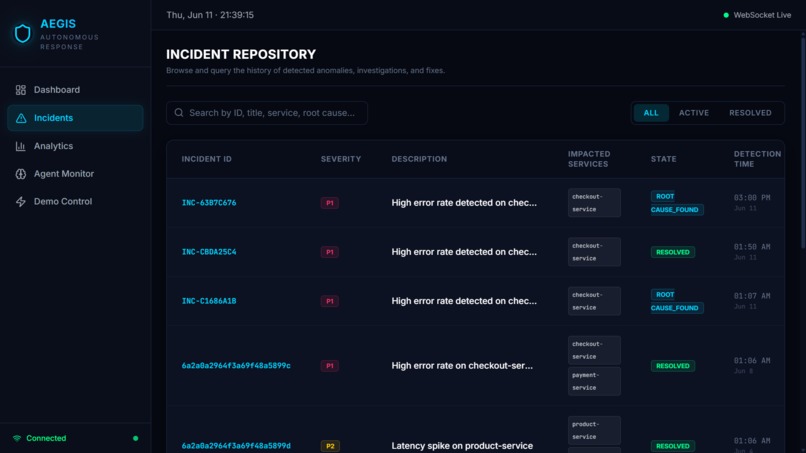Click 'High error rate on checkout-ser...' description
Image resolution: width=806 pixels, height=453 pixels.
[x=462, y=366]
